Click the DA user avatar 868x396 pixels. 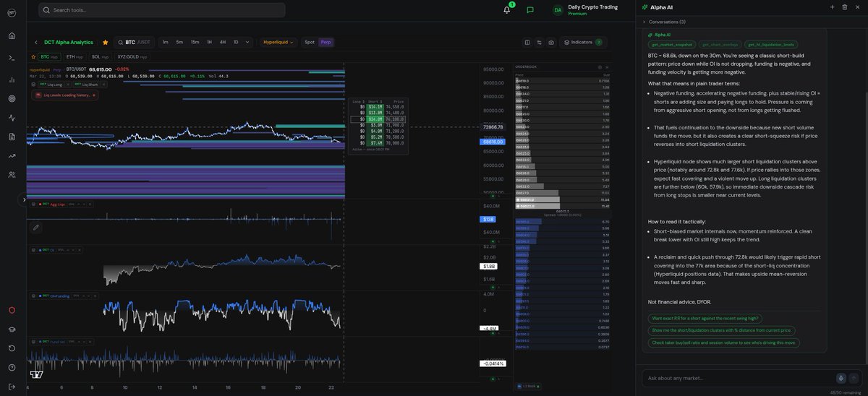[x=558, y=10]
